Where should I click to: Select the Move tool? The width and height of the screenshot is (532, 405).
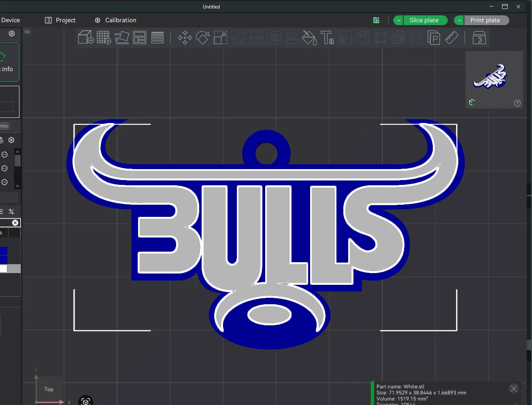tap(185, 38)
